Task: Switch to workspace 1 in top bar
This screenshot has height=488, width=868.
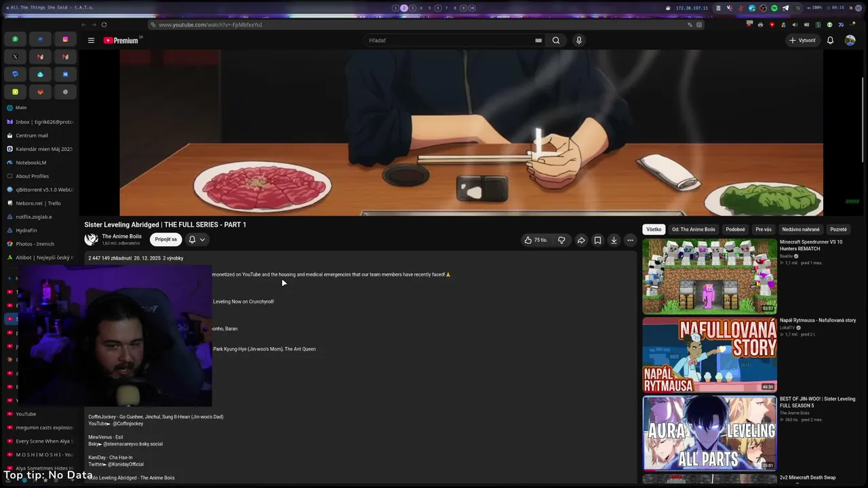Action: tap(395, 8)
